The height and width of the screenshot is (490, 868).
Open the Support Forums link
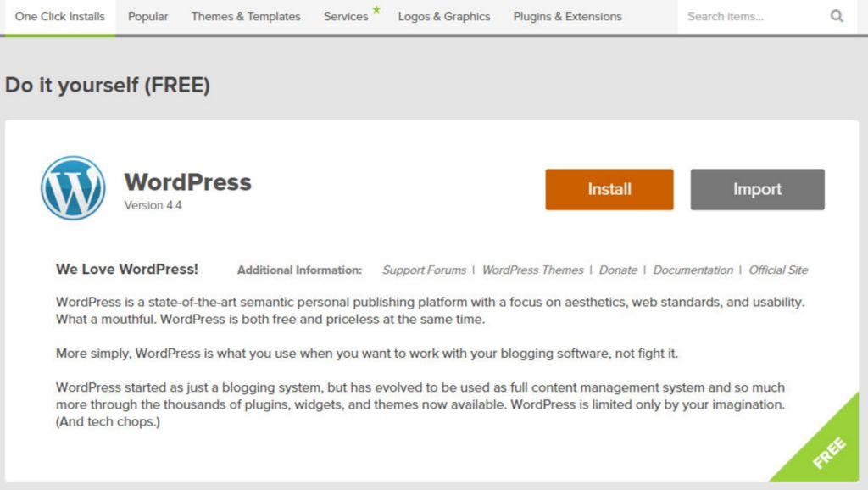[424, 270]
